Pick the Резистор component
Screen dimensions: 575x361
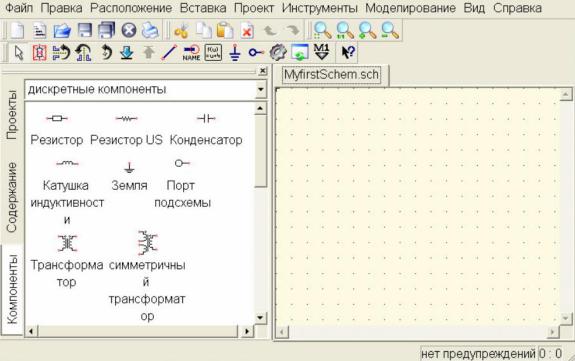tap(56, 129)
